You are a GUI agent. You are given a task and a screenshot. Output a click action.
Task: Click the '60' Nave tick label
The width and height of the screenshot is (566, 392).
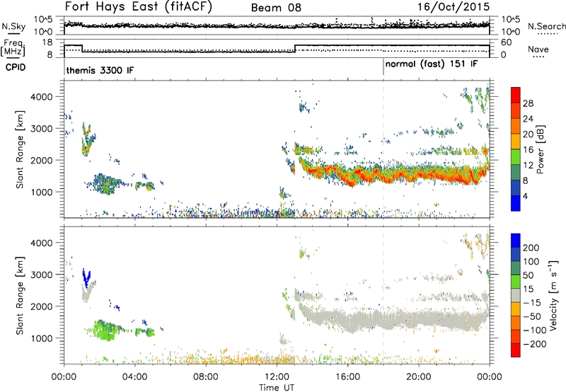[507, 42]
